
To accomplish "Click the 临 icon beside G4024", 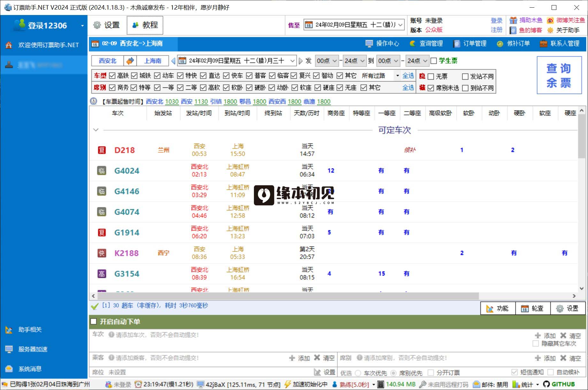I will (102, 171).
